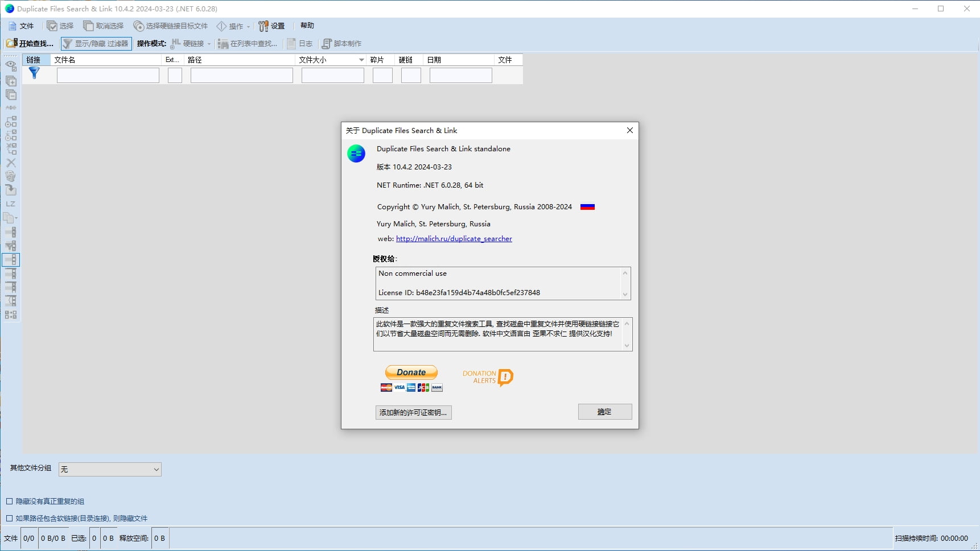
Task: Toggle the 显示/隐藏 过滤器 filter button
Action: click(96, 43)
